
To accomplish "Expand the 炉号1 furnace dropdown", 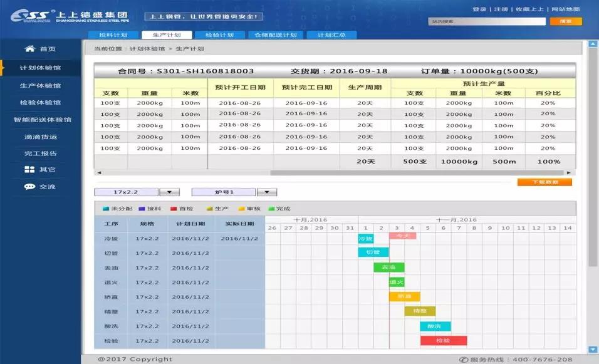I will click(268, 191).
